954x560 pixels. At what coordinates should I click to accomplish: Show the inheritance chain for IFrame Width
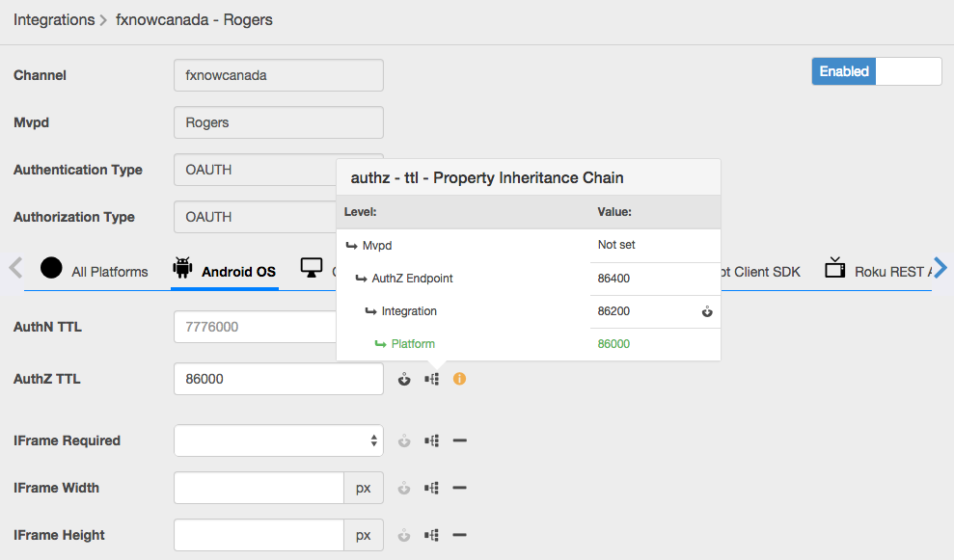pyautogui.click(x=432, y=489)
